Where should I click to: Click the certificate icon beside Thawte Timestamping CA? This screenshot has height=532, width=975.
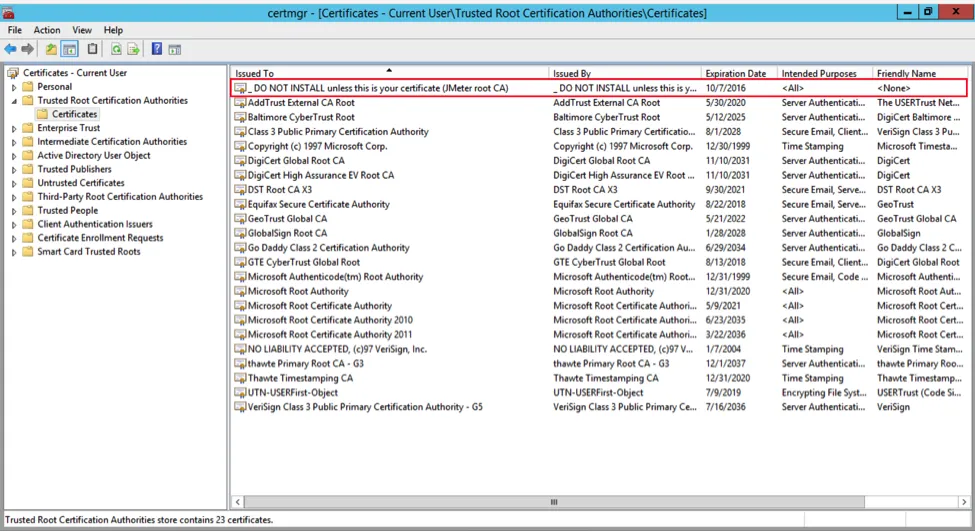click(x=240, y=378)
